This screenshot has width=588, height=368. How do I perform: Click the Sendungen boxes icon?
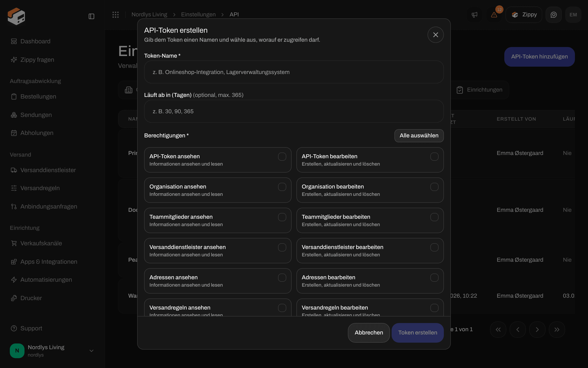(x=14, y=115)
